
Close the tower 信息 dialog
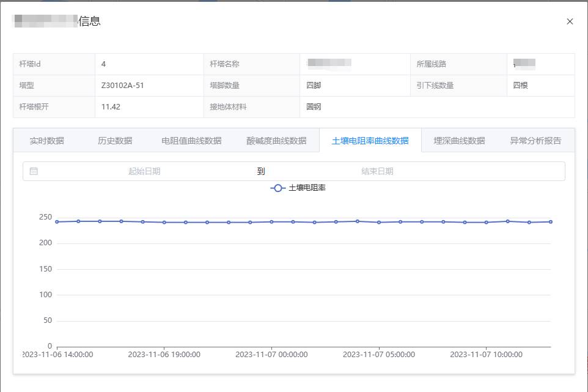point(570,21)
